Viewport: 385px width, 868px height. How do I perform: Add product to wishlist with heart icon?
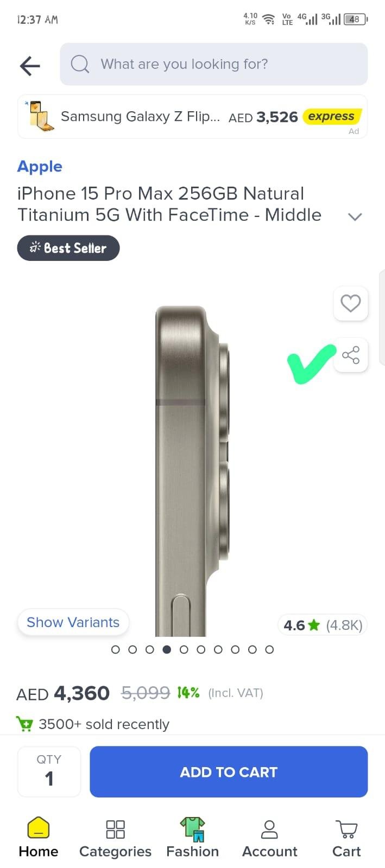(x=350, y=303)
